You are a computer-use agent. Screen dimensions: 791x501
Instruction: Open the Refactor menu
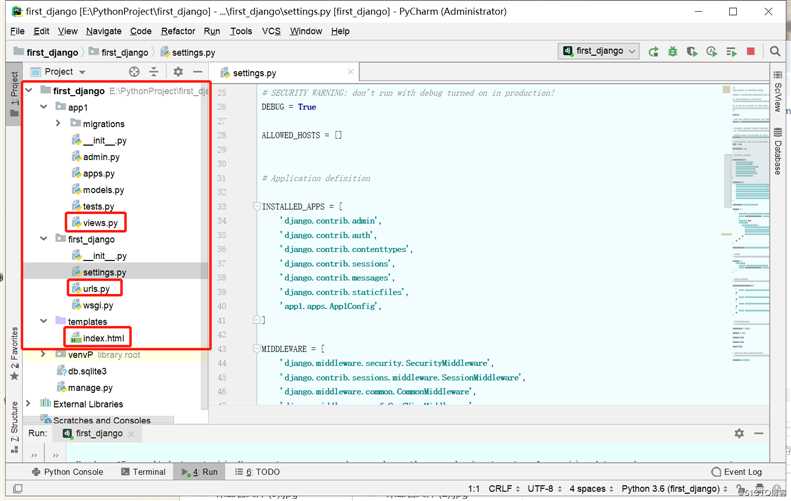tap(178, 31)
